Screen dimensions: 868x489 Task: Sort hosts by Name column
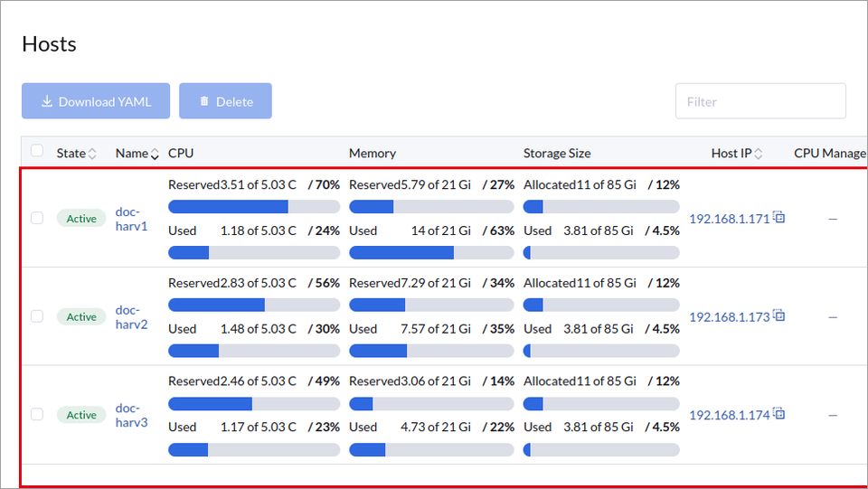137,154
